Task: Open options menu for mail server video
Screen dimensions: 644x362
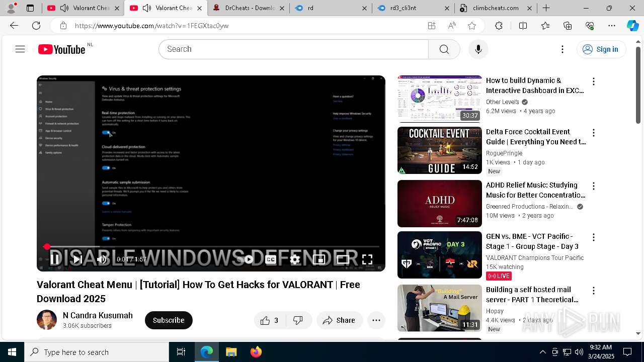Action: pos(594,291)
